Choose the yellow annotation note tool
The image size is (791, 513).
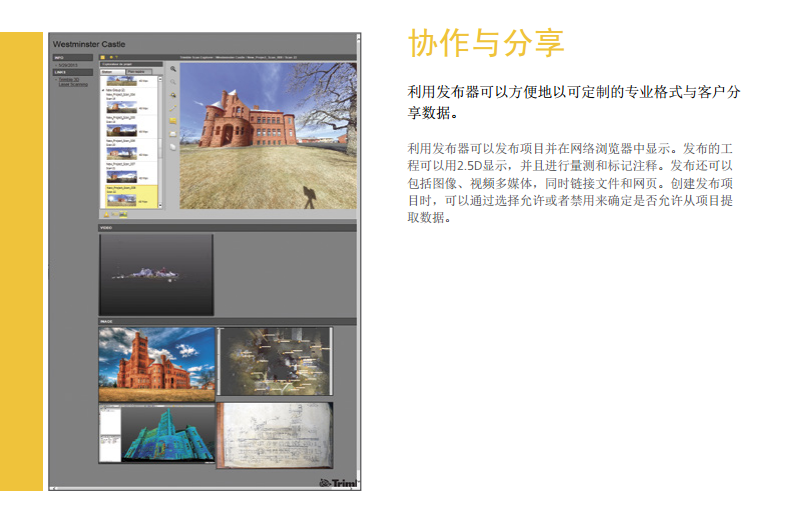[x=172, y=120]
